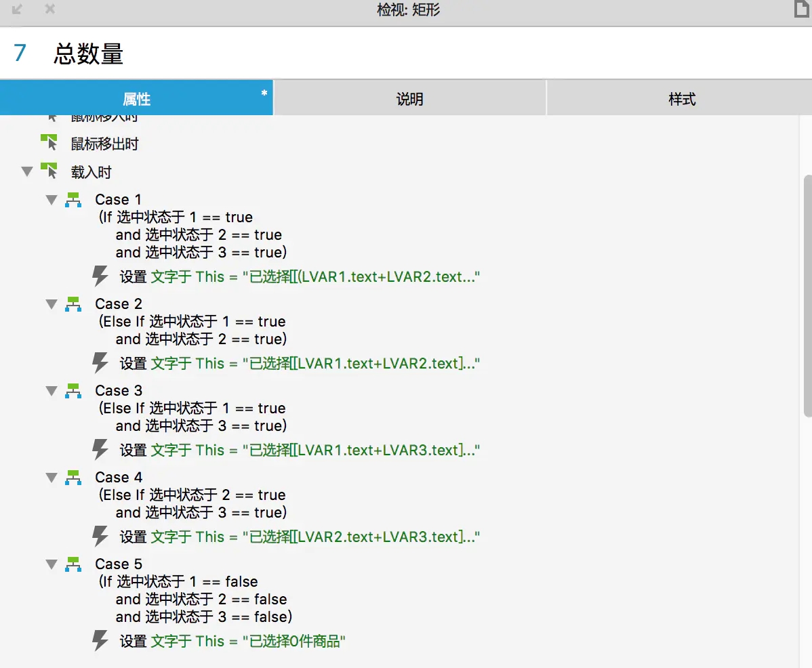Click the 鼠标移出时 event cursor icon
The width and height of the screenshot is (812, 668).
point(49,143)
